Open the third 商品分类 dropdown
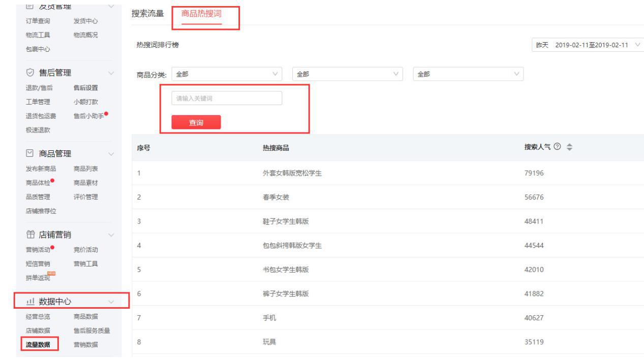The width and height of the screenshot is (644, 362). [468, 74]
